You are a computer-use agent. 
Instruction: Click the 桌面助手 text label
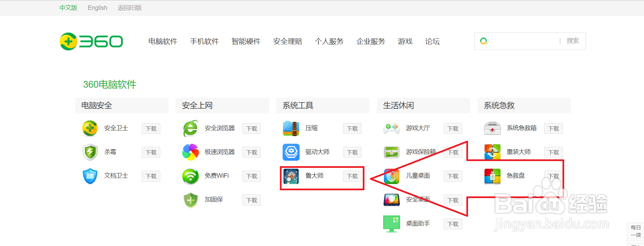[418, 224]
